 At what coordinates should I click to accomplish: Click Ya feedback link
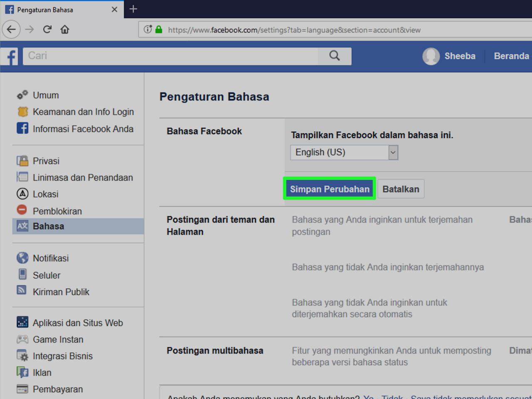[368, 397]
